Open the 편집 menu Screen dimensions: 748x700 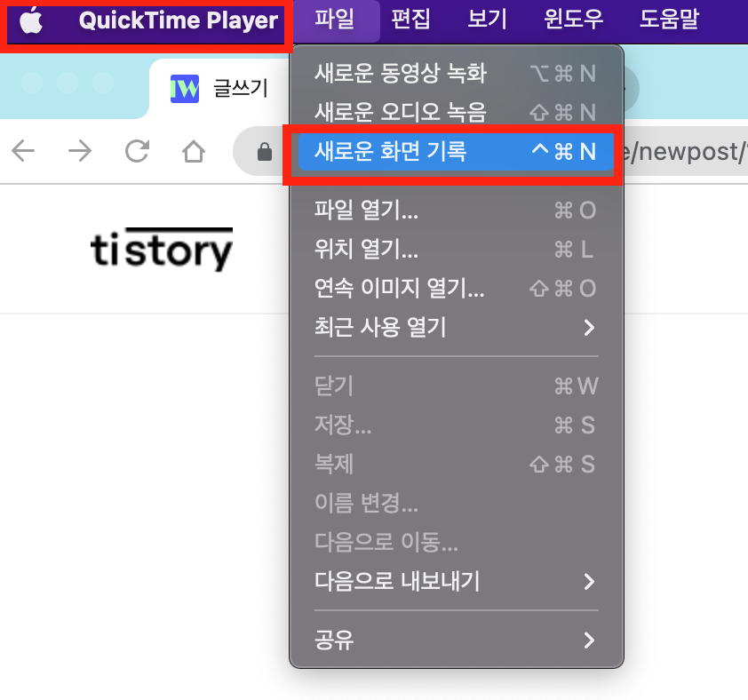point(410,20)
